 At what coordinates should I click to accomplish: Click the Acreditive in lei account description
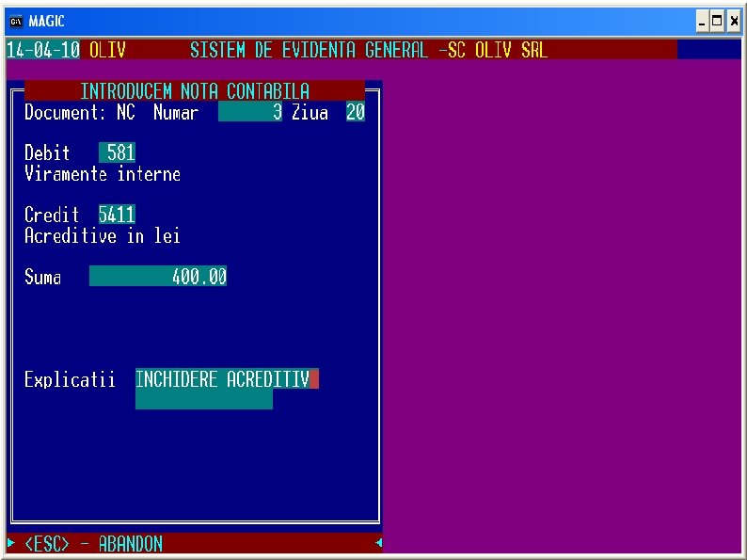point(103,236)
